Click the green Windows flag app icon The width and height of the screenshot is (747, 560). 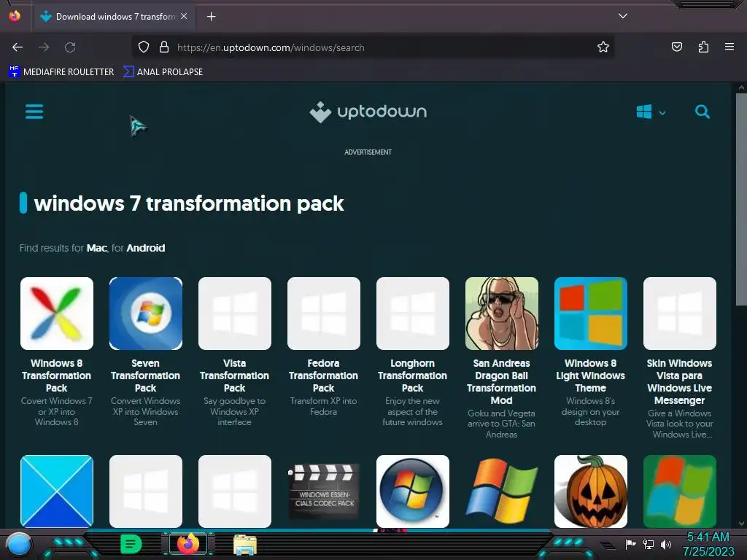point(680,491)
